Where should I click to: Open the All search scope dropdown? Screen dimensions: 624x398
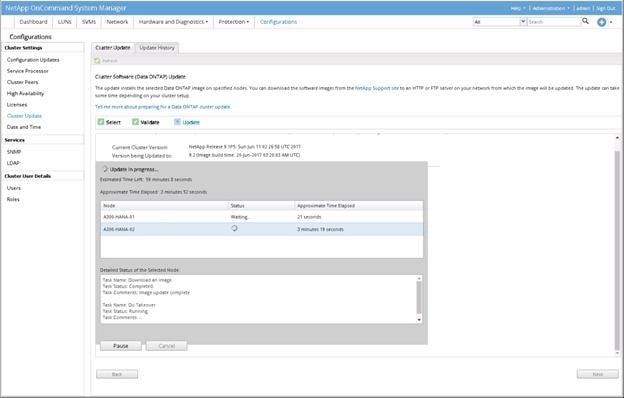click(x=523, y=21)
